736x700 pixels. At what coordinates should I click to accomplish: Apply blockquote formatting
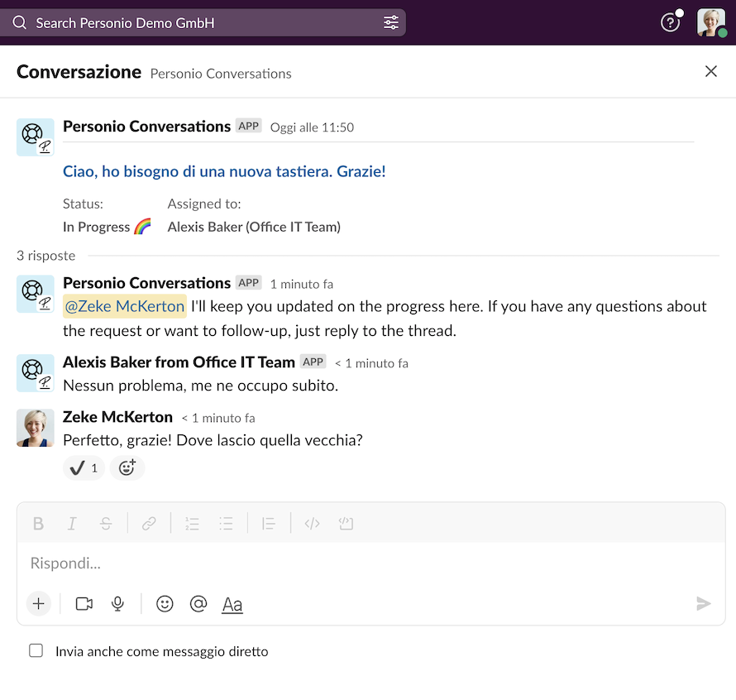pyautogui.click(x=269, y=524)
